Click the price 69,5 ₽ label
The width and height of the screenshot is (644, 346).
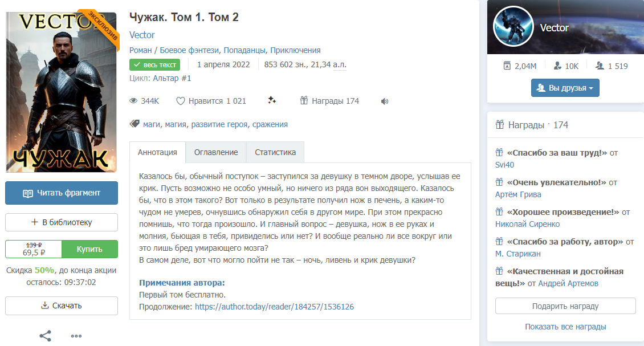coord(34,253)
